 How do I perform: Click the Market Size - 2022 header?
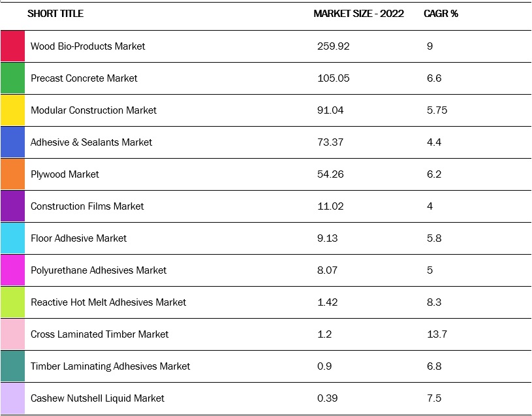tap(358, 14)
